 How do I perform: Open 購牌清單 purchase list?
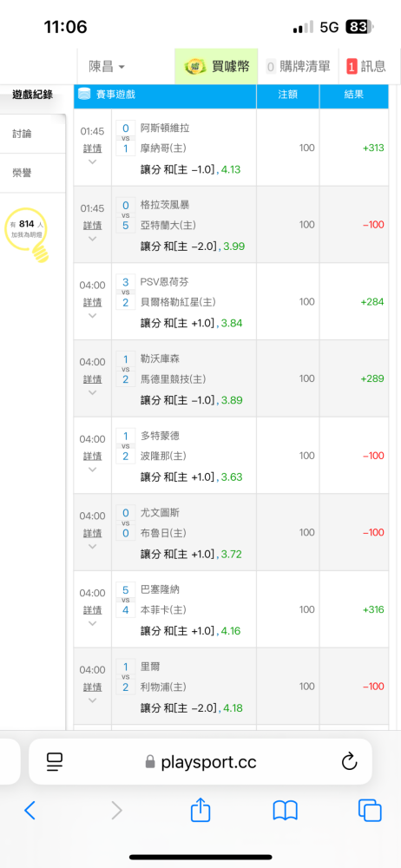(x=298, y=67)
